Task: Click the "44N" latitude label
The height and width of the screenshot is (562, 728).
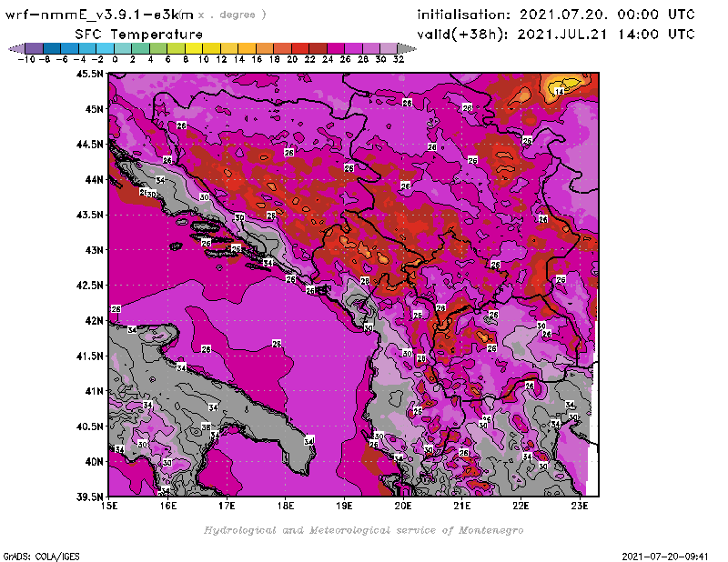Action: point(95,179)
